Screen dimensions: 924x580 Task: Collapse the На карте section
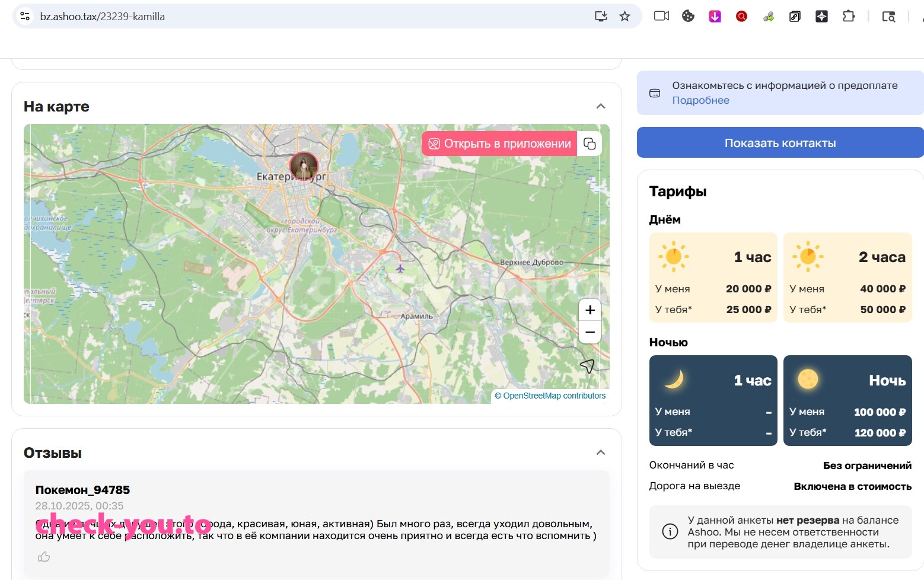click(601, 106)
